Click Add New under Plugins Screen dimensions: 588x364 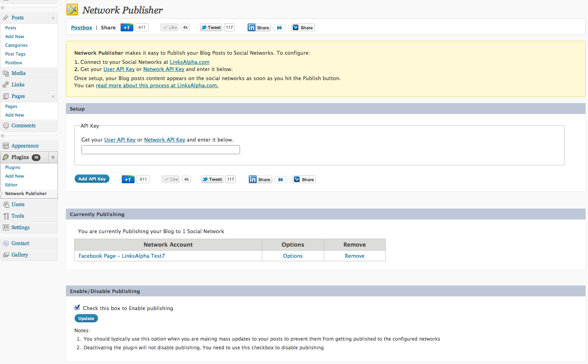15,176
